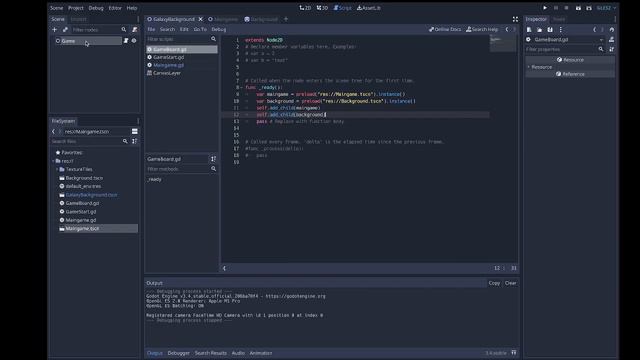640x360 pixels.
Task: Close the GalaxyBackground scene tab
Action: coord(200,19)
